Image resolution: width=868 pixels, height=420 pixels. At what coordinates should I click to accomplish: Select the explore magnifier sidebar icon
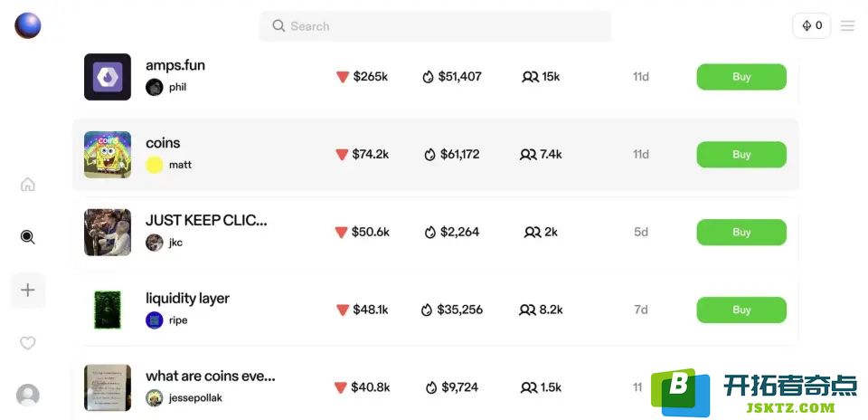(x=28, y=237)
